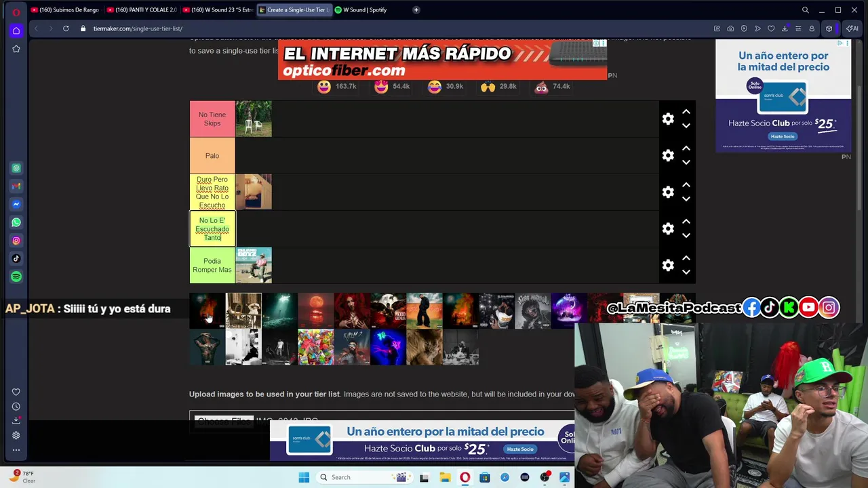Open TikTok in Opera sidebar
The width and height of the screenshot is (868, 488).
[16, 258]
